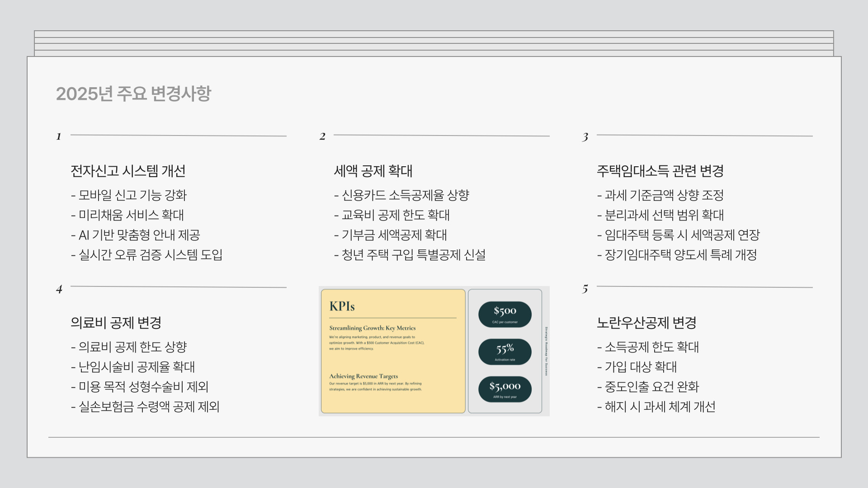The image size is (868, 488).
Task: Click the section number 5 marker
Action: [x=585, y=289]
